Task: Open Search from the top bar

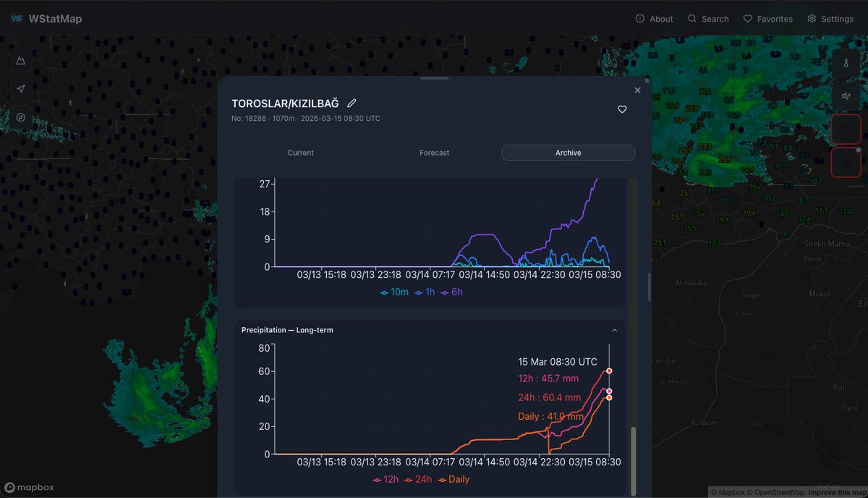Action: (707, 19)
